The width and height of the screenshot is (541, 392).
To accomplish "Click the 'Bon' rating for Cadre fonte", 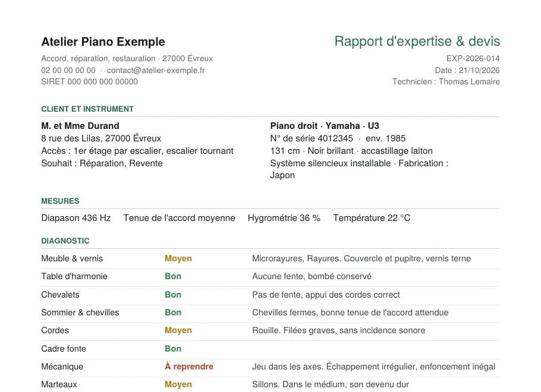I will coord(173,349).
